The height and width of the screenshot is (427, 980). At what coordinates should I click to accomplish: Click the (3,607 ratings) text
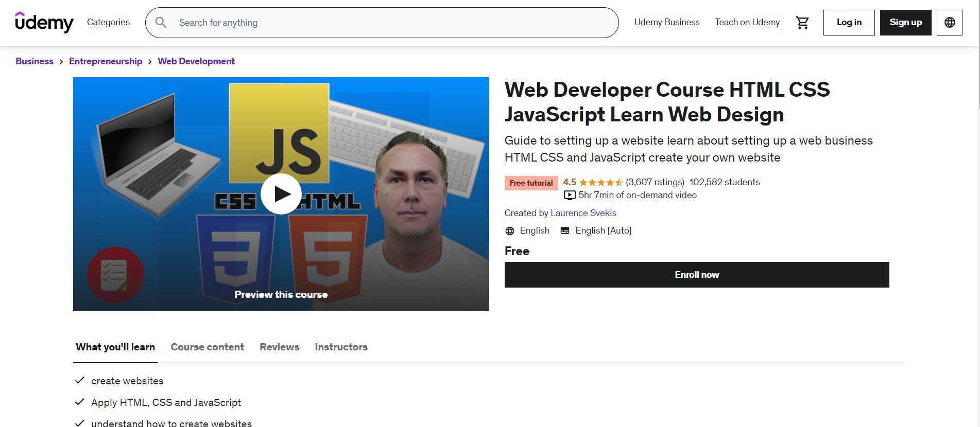[x=655, y=182]
